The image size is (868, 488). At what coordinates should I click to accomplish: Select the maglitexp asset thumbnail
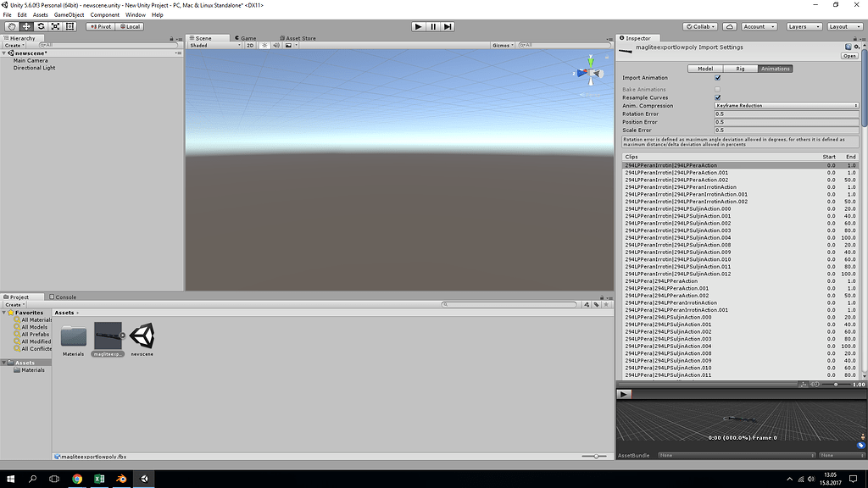[107, 336]
